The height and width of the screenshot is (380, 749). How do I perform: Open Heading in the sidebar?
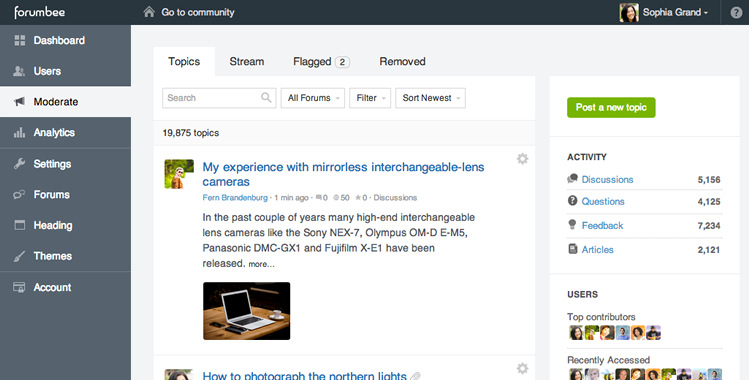[x=65, y=225]
